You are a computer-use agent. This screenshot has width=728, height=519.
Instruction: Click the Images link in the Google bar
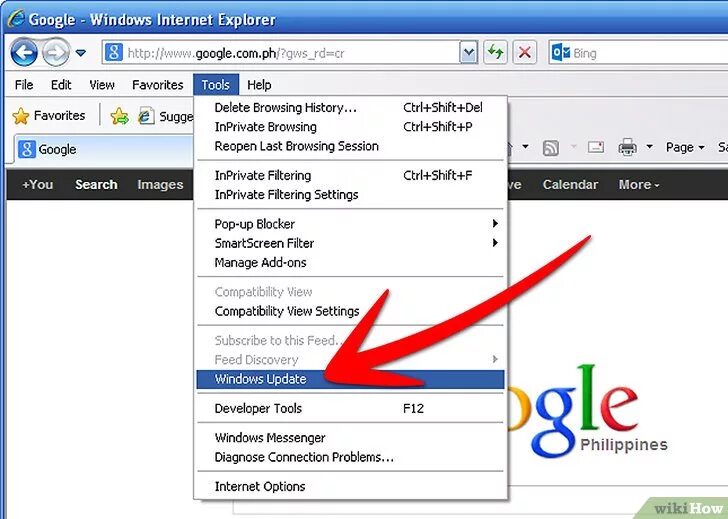160,185
